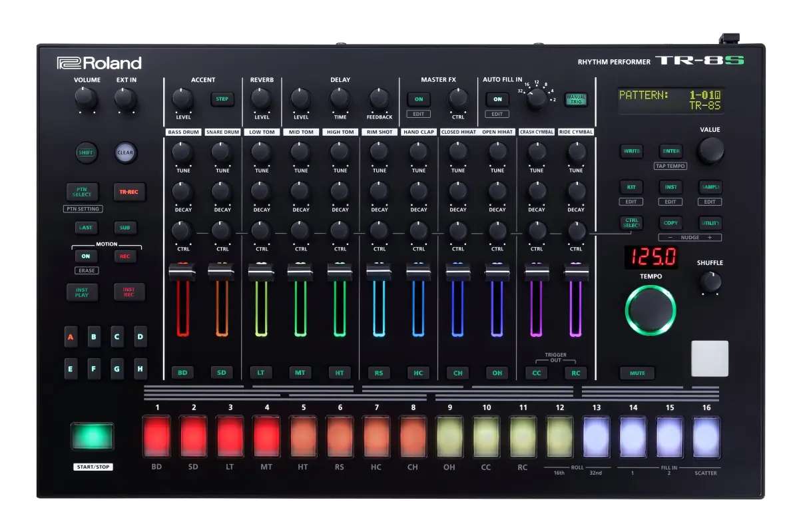The image size is (799, 532).
Task: Click the PATTERN 1-01 display screen
Action: 670,100
